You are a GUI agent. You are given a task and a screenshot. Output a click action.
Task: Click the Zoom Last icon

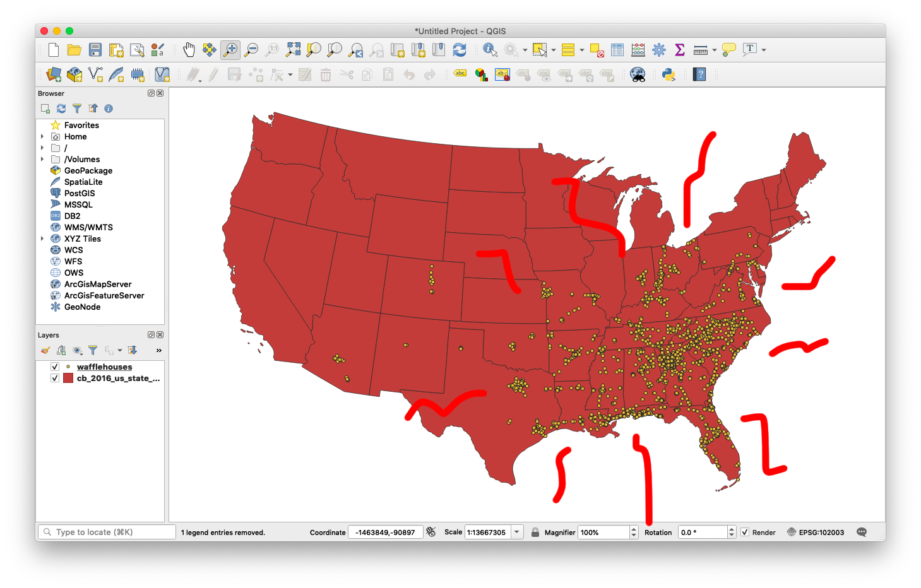coord(356,50)
